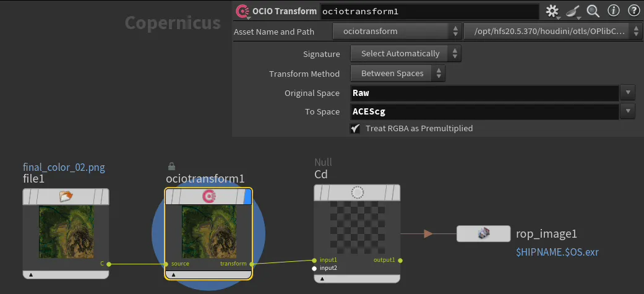This screenshot has height=294, width=644.
Task: Click the output1 port on Cd node
Action: (400, 261)
